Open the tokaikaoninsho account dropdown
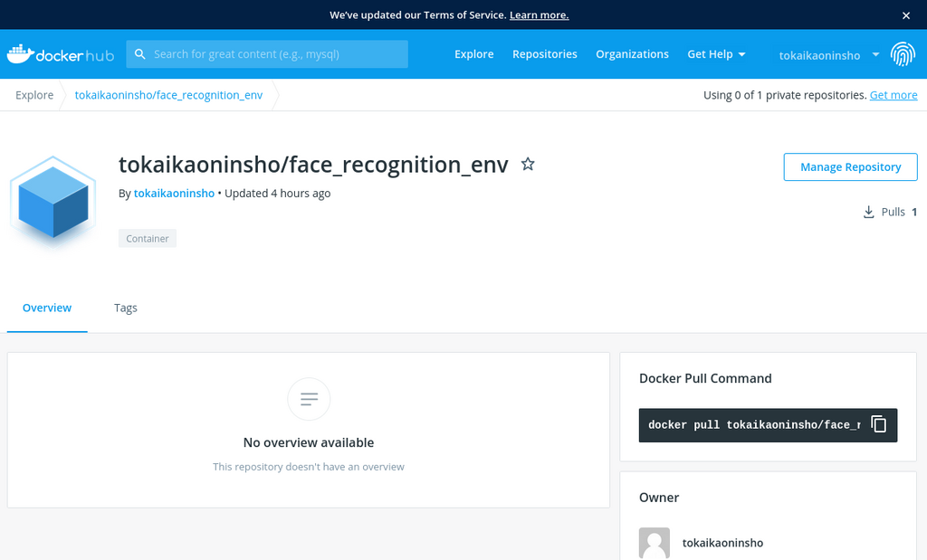This screenshot has width=927, height=560. coord(829,55)
